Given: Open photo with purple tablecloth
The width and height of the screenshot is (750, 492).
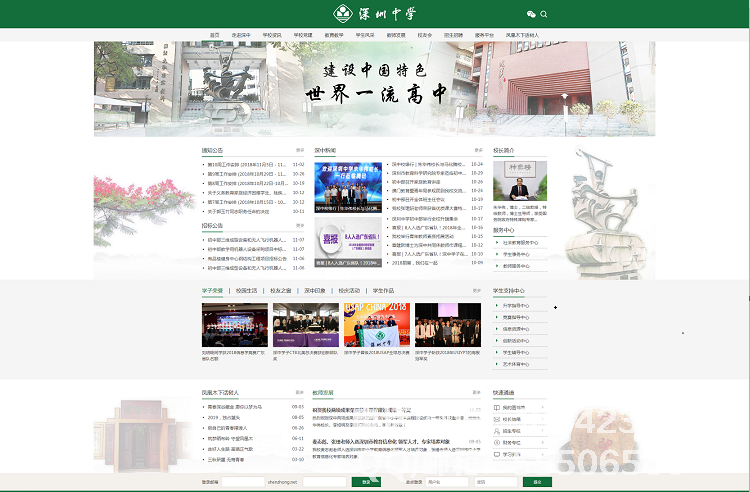Looking at the screenshot, I should pos(306,325).
